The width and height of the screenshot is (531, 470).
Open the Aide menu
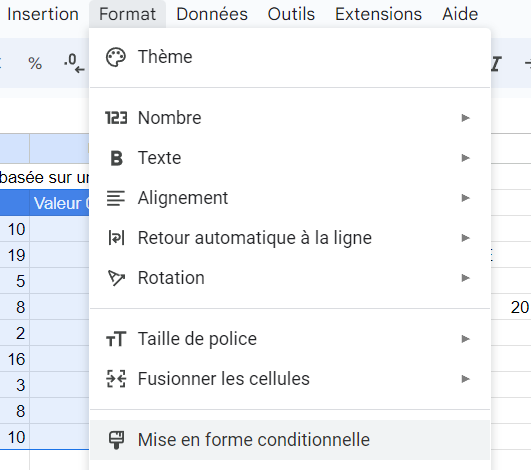pyautogui.click(x=460, y=14)
